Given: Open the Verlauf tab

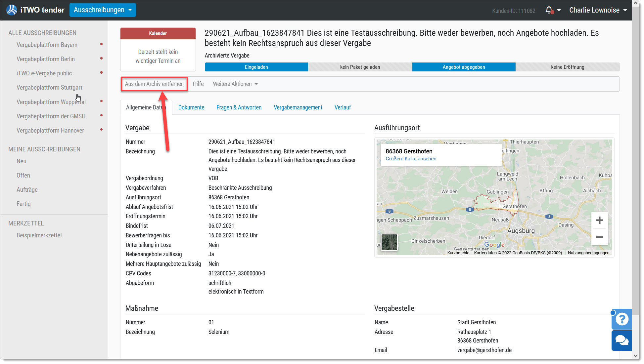Looking at the screenshot, I should pos(343,107).
